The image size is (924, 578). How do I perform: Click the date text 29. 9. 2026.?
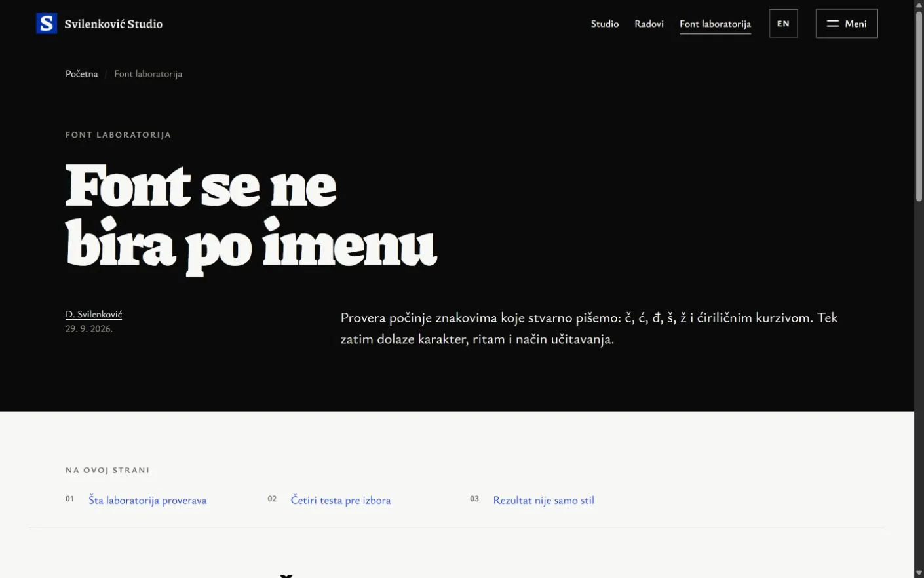[x=89, y=329]
